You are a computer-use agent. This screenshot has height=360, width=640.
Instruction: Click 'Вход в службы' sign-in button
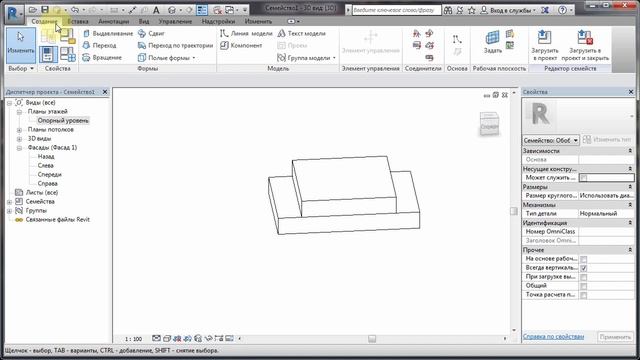pos(508,10)
